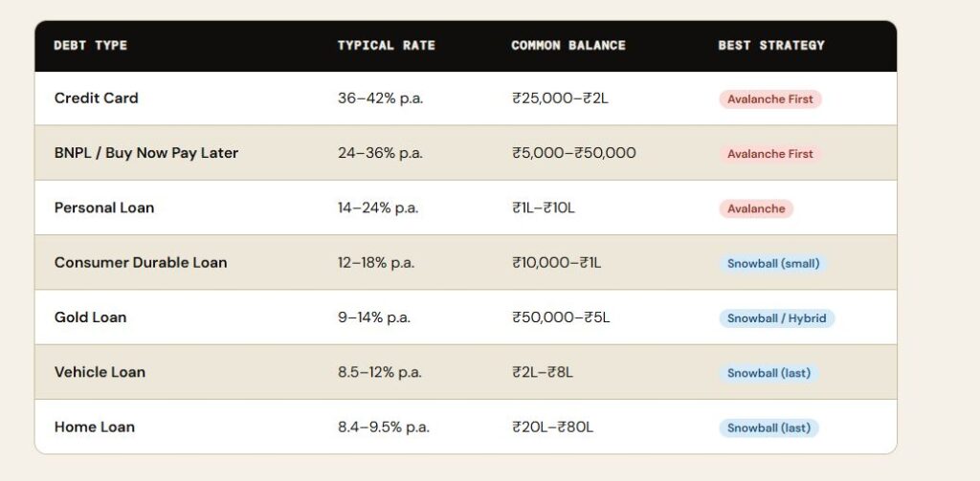Select the Credit Card row label
This screenshot has width=980, height=481.
(x=96, y=98)
